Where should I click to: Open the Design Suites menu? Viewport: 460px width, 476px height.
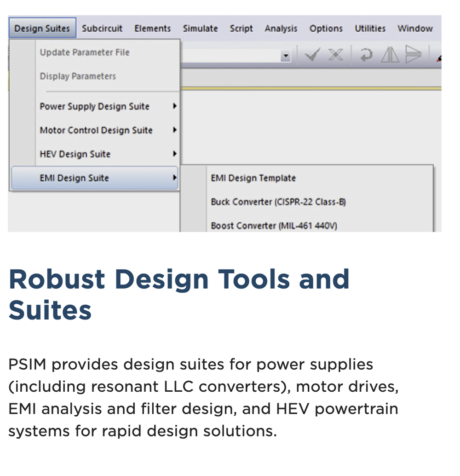pyautogui.click(x=42, y=28)
